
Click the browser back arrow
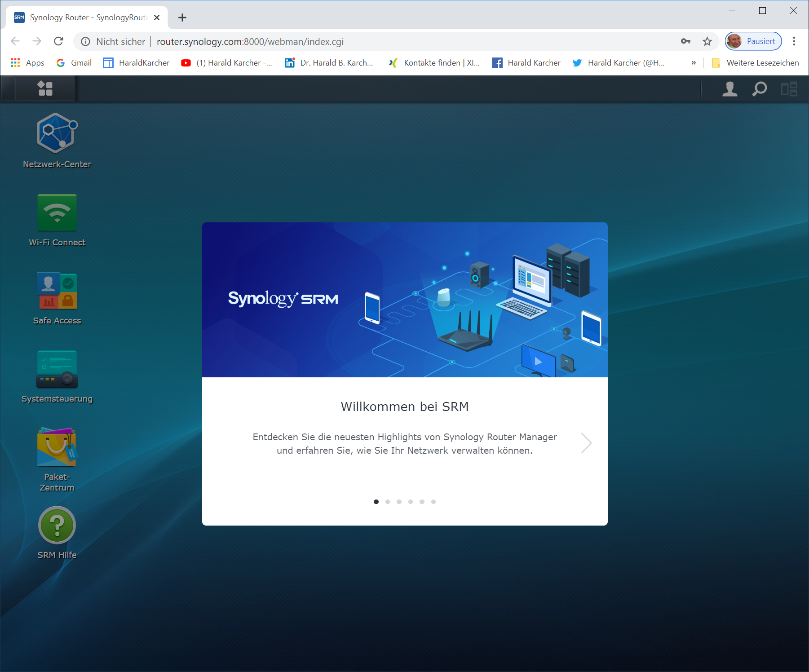pyautogui.click(x=15, y=41)
